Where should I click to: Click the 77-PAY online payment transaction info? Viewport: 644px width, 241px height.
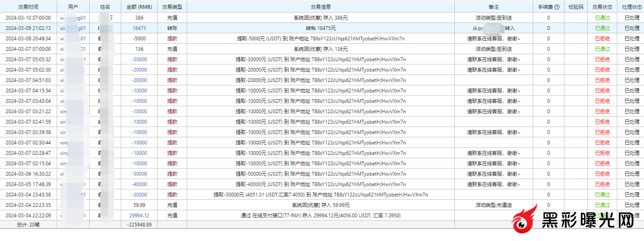320,215
